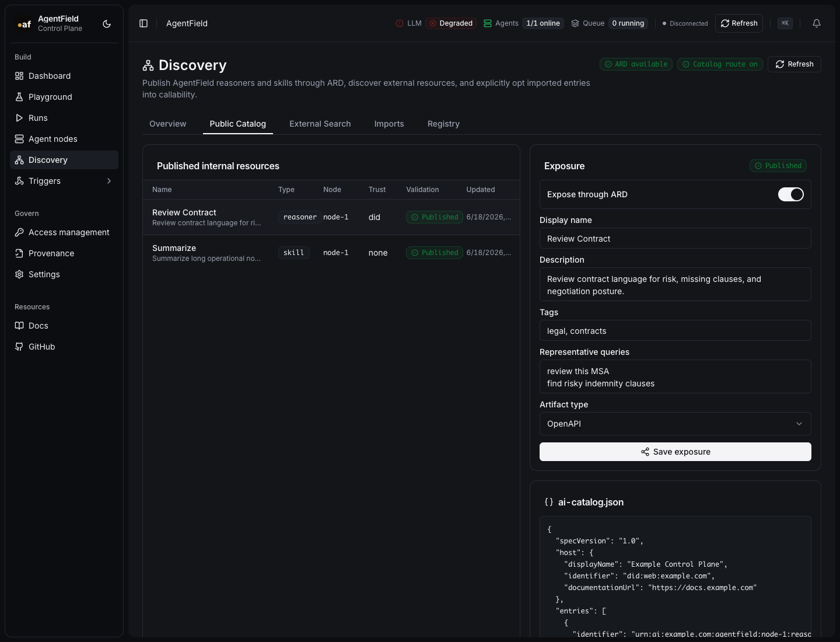Click the Discovery heading icon
The width and height of the screenshot is (840, 642).
tap(148, 65)
